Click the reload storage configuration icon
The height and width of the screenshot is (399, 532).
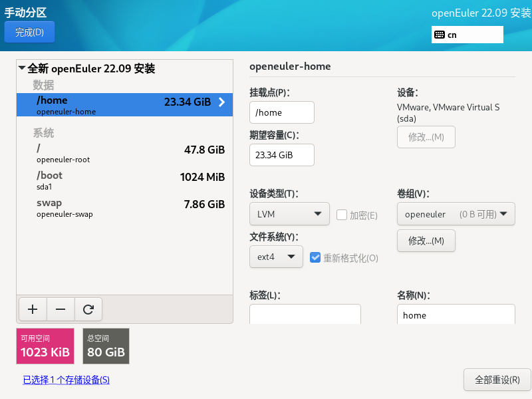[x=88, y=309]
